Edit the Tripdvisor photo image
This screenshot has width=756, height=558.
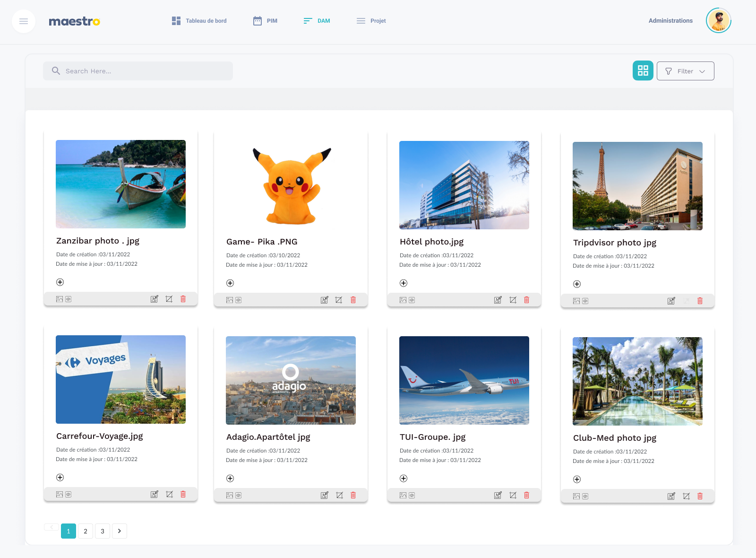tap(671, 301)
